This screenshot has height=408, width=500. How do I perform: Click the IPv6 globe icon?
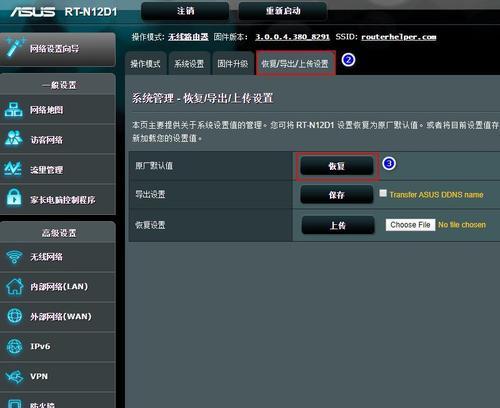[14, 347]
